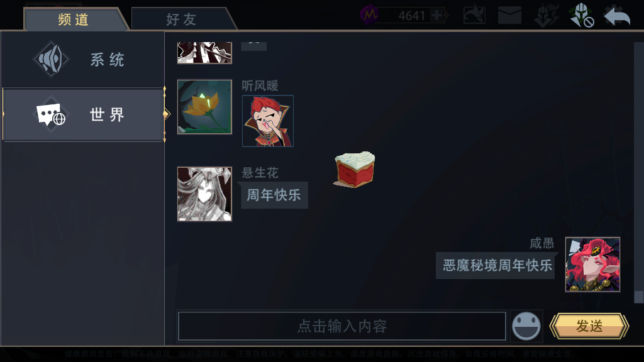Image resolution: width=644 pixels, height=362 pixels.
Task: Open 咸愚's red-haired avatar
Action: (592, 265)
